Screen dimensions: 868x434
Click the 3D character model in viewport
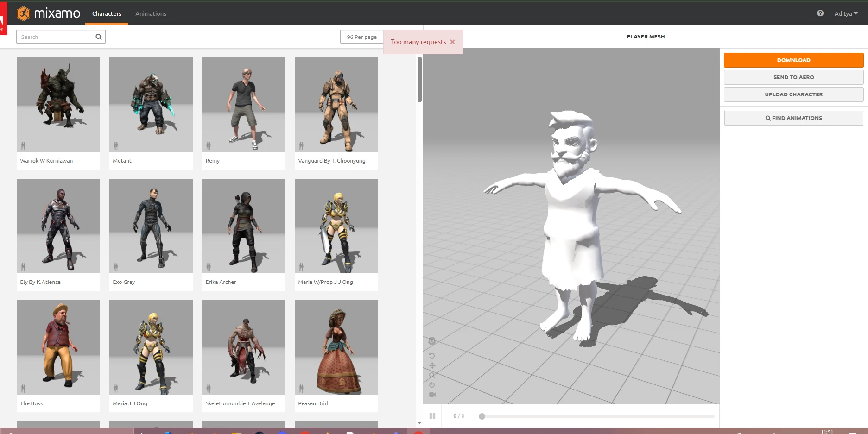[572, 227]
